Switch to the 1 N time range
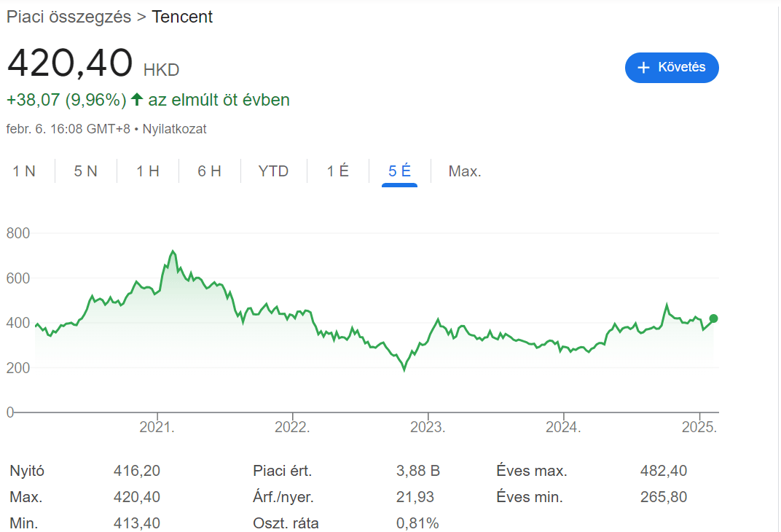The width and height of the screenshot is (781, 532). (25, 171)
